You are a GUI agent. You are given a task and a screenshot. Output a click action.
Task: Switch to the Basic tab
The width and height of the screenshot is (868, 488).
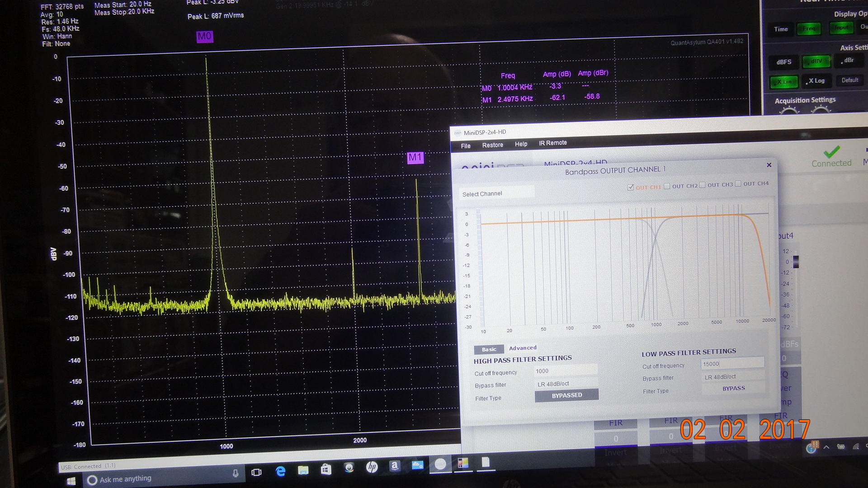point(489,349)
